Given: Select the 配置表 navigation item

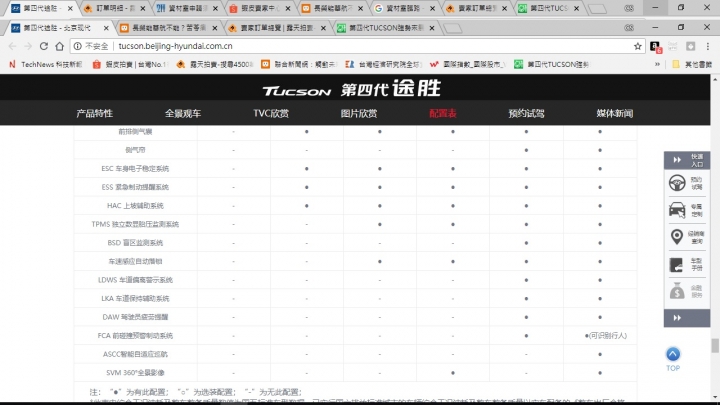Looking at the screenshot, I should click(443, 113).
